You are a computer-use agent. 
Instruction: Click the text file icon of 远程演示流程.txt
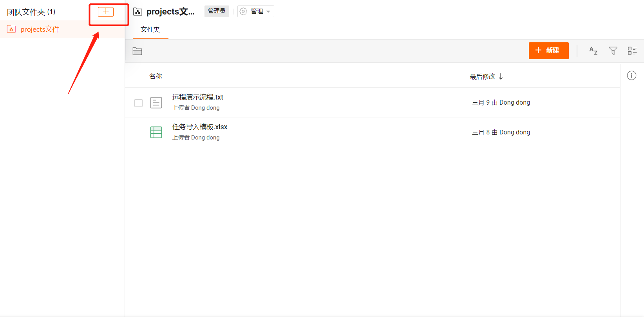(156, 103)
